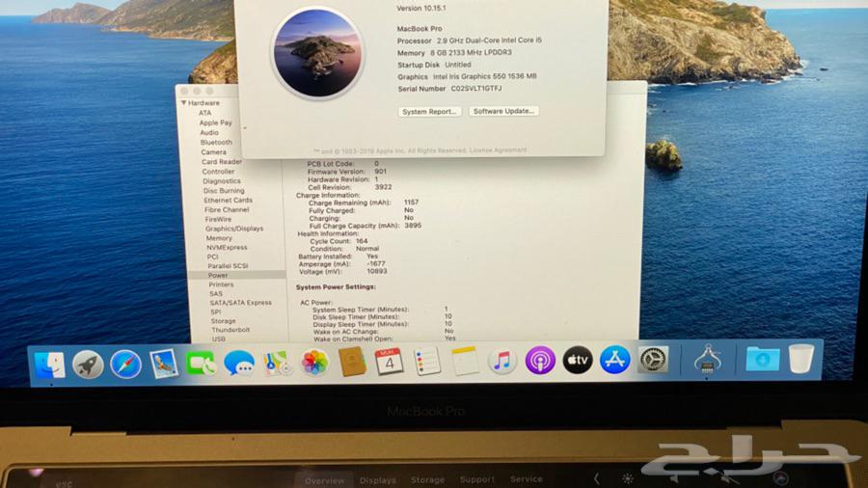
Task: Open Music app in dock
Action: tap(502, 362)
